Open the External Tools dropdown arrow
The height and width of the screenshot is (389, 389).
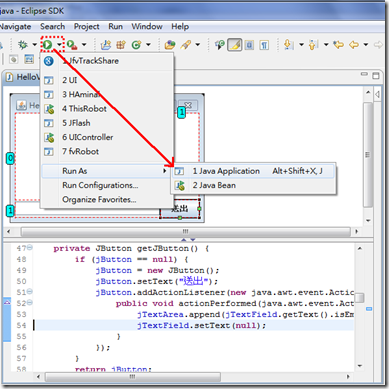point(84,44)
